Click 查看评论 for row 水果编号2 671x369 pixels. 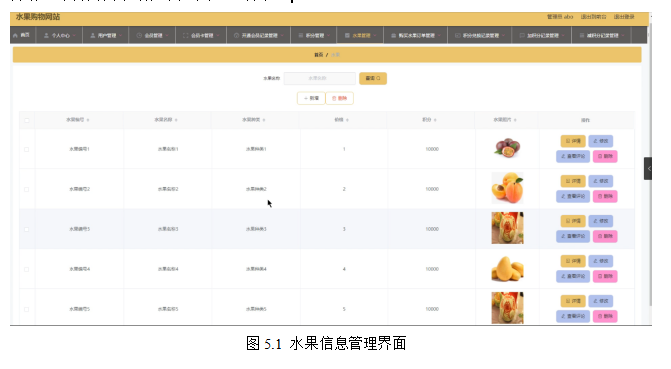[x=573, y=196]
